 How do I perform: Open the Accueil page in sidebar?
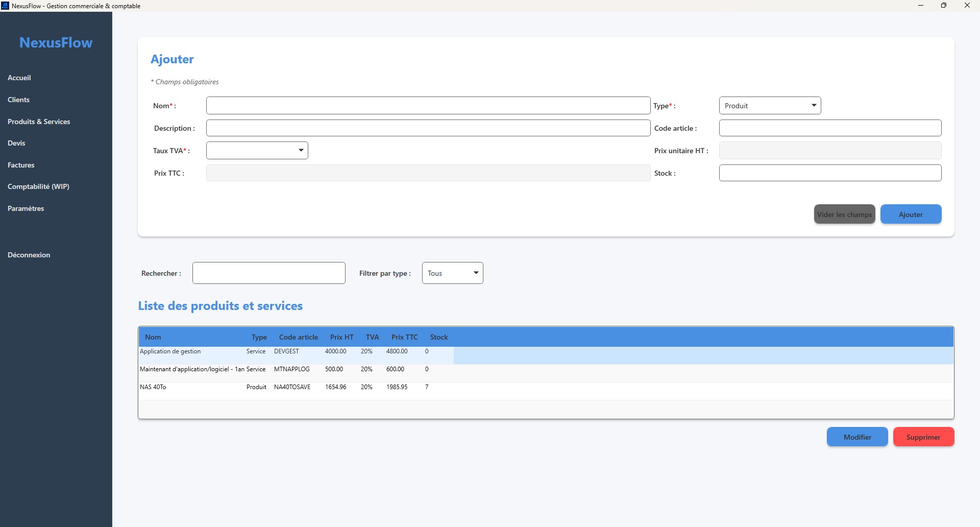click(x=19, y=78)
